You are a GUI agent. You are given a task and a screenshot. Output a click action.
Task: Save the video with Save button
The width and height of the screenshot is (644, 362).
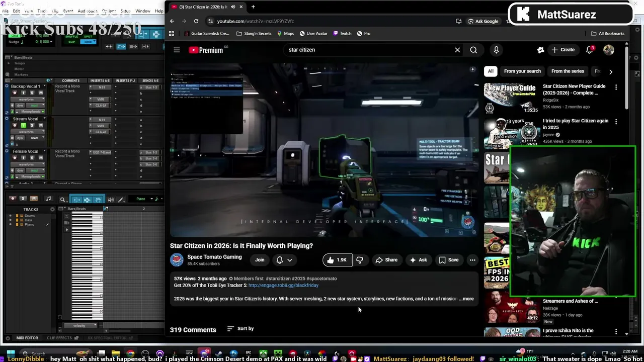point(449,260)
